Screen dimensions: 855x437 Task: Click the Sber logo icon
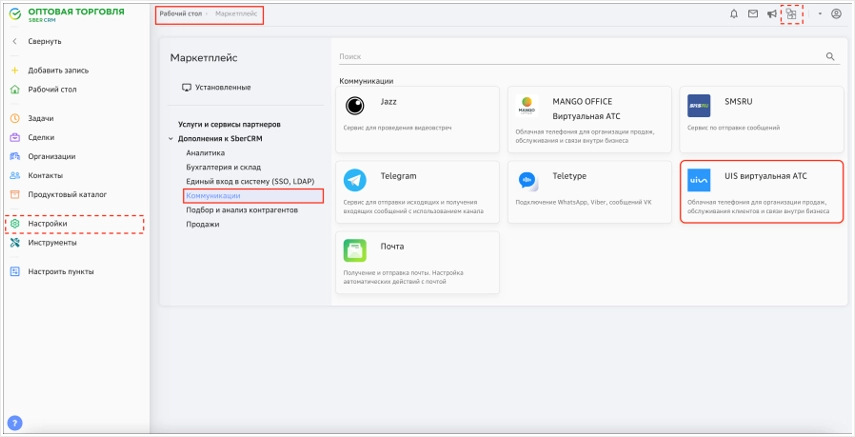point(15,15)
